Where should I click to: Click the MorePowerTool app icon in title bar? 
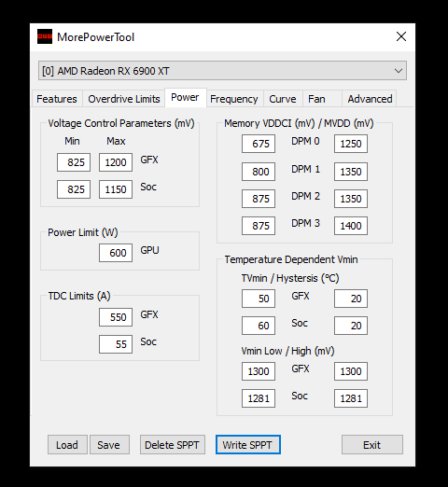(45, 36)
